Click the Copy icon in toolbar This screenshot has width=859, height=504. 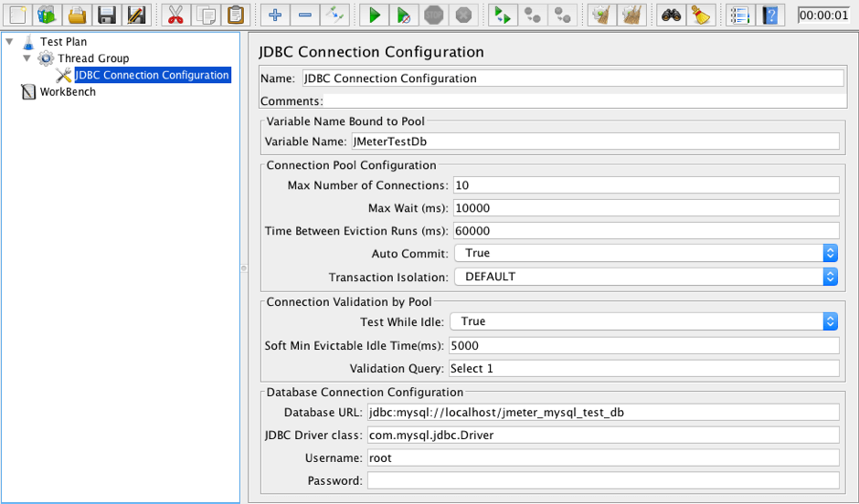pyautogui.click(x=206, y=15)
